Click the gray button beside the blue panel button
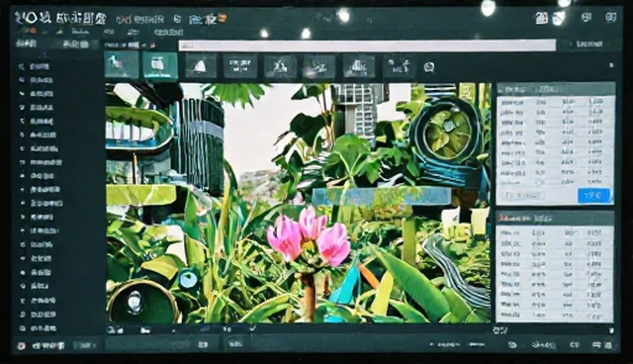This screenshot has height=364, width=633. click(524, 196)
